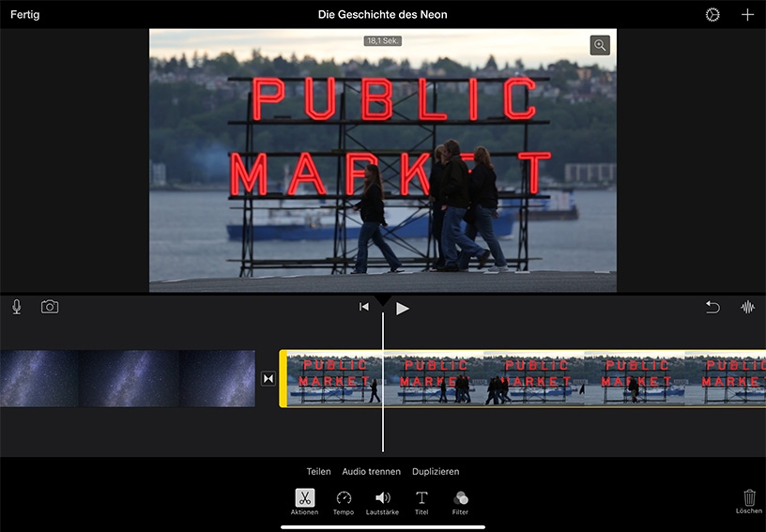Jump to start of clip

(364, 307)
